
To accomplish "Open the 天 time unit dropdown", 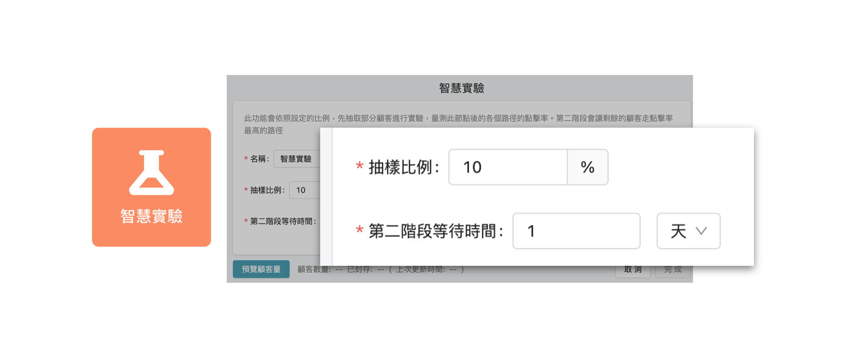I will tap(688, 231).
